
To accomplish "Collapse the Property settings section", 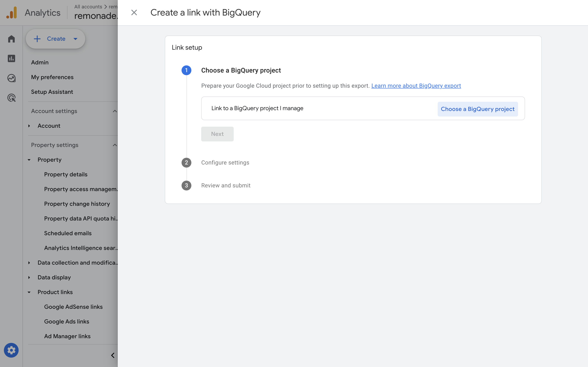I will tap(114, 145).
